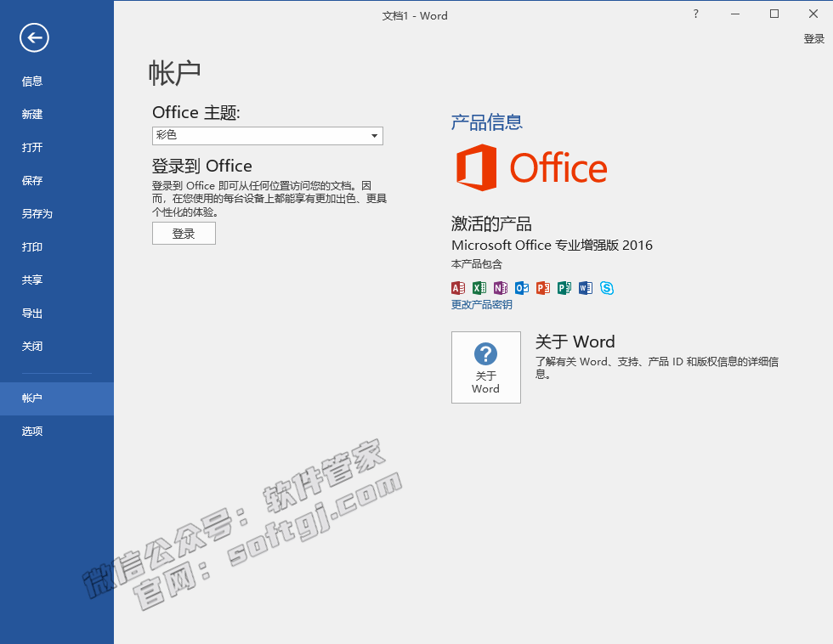Open the 更改产品密钥 link
The width and height of the screenshot is (833, 644).
pyautogui.click(x=480, y=304)
